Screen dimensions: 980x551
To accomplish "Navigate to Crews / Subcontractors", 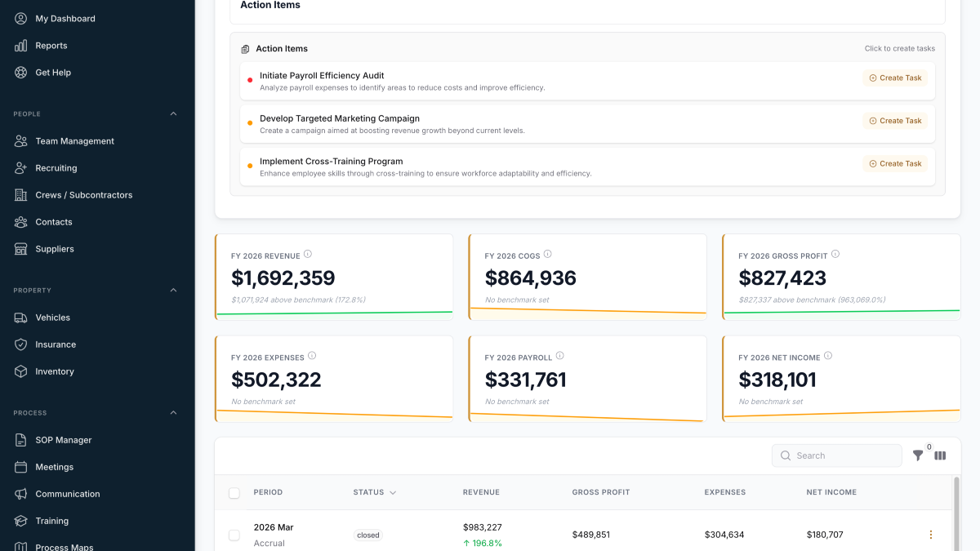I will 83,194.
